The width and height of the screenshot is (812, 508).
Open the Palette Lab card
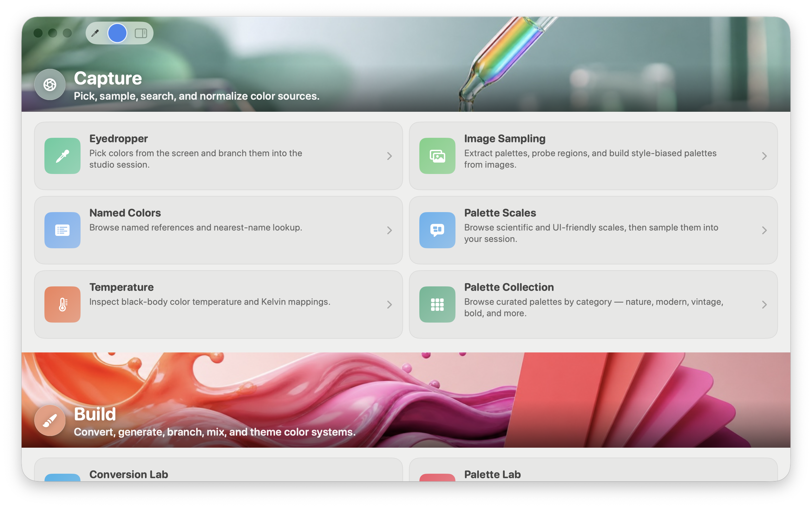pyautogui.click(x=593, y=470)
